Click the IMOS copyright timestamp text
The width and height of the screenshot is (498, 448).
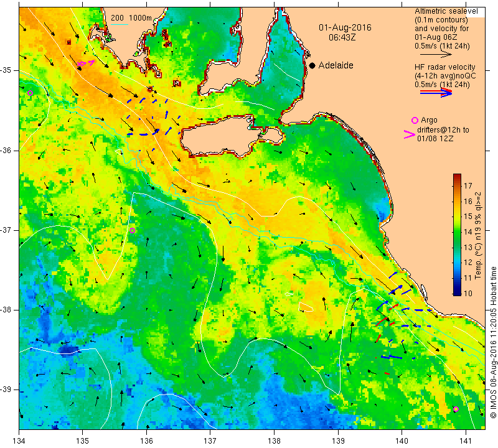(x=493, y=342)
